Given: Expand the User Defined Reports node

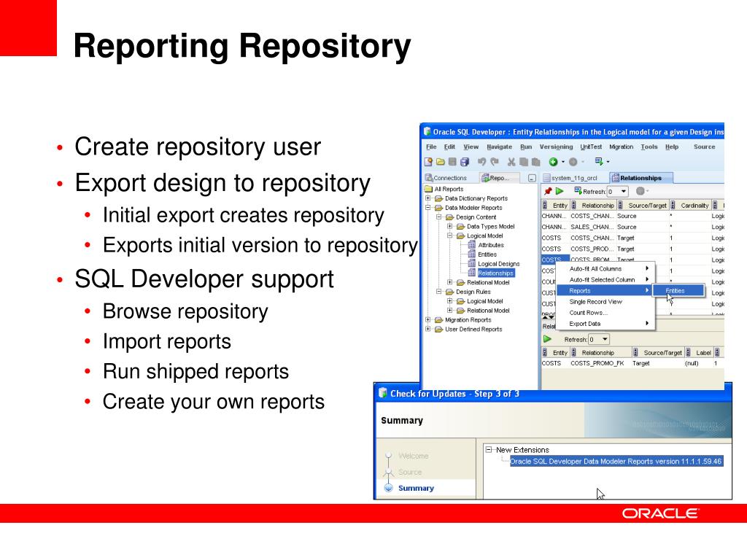Looking at the screenshot, I should tap(427, 329).
